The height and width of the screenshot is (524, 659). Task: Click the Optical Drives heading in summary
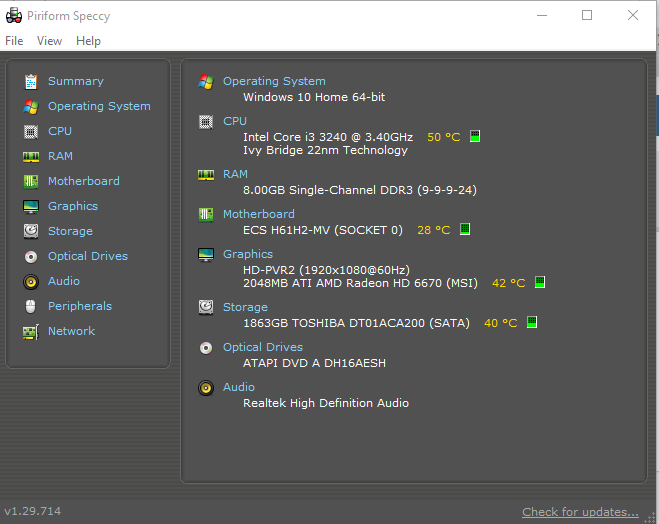point(263,347)
